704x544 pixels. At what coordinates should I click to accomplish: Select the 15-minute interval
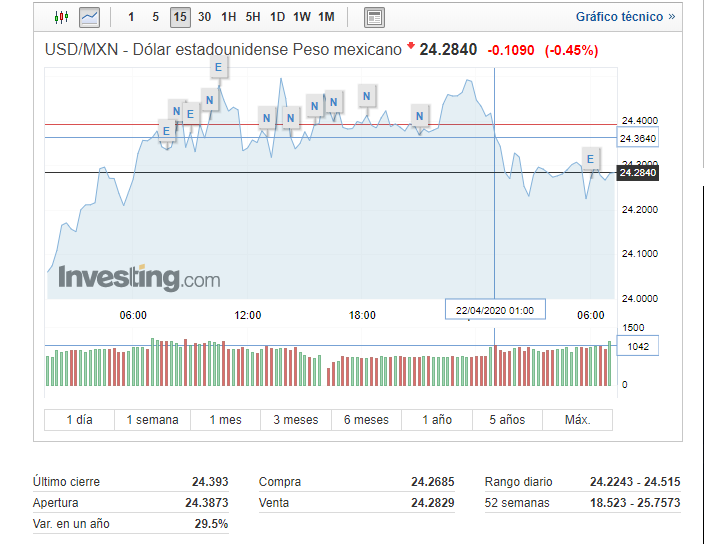180,17
